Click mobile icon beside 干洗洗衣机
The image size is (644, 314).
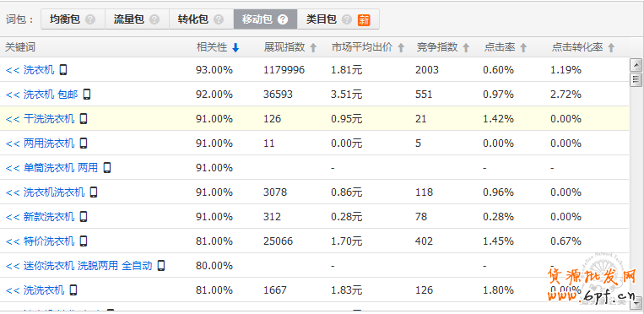(84, 119)
